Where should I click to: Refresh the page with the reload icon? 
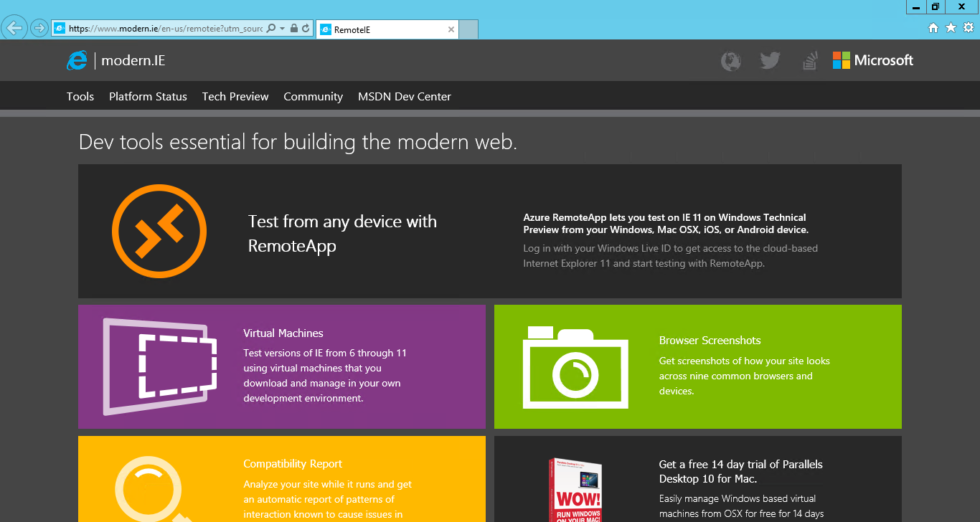point(306,29)
